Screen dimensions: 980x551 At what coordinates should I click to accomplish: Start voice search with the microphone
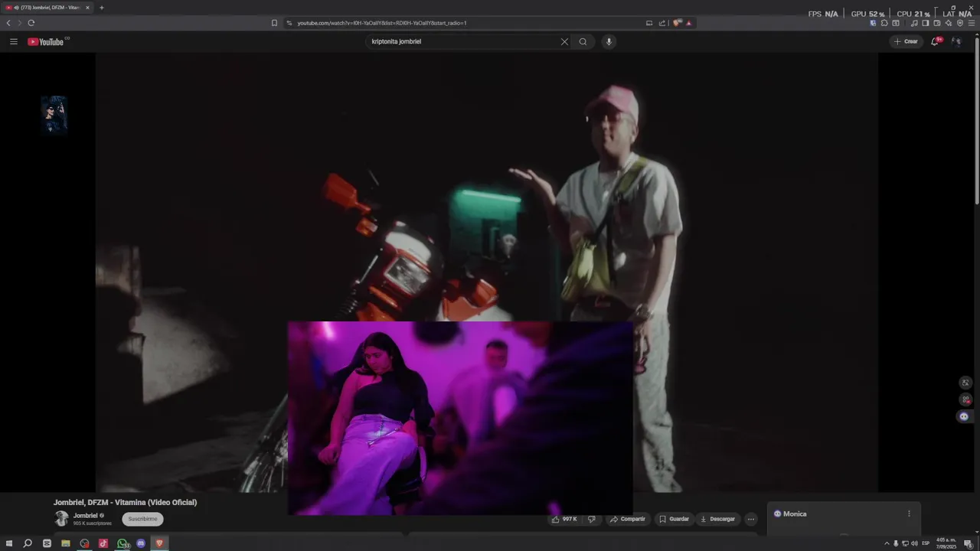click(x=609, y=41)
